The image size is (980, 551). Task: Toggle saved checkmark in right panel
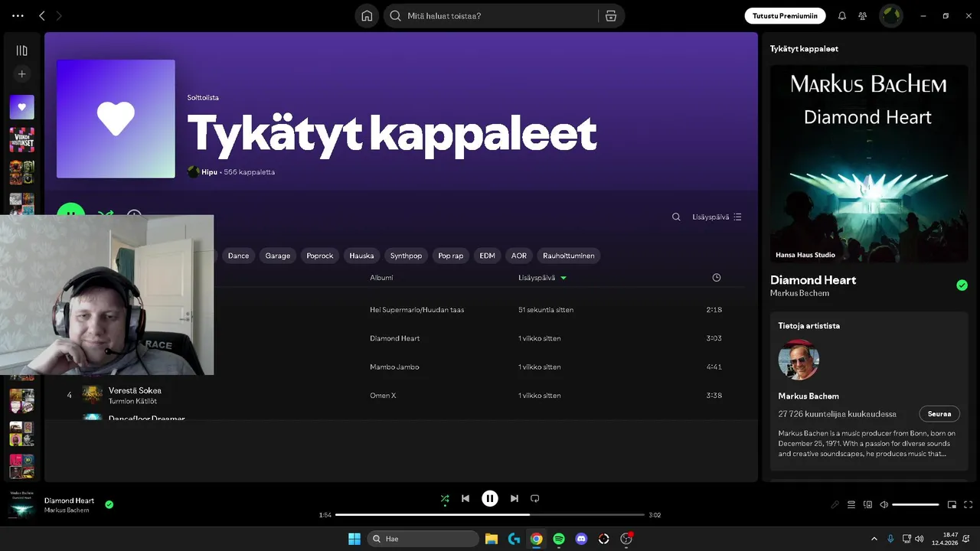962,285
